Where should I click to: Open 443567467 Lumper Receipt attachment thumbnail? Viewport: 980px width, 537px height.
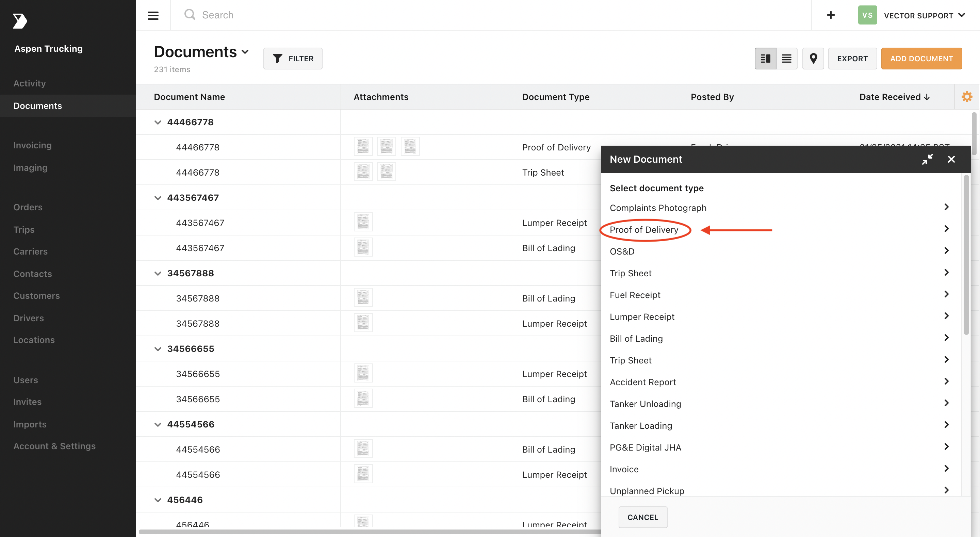tap(363, 222)
